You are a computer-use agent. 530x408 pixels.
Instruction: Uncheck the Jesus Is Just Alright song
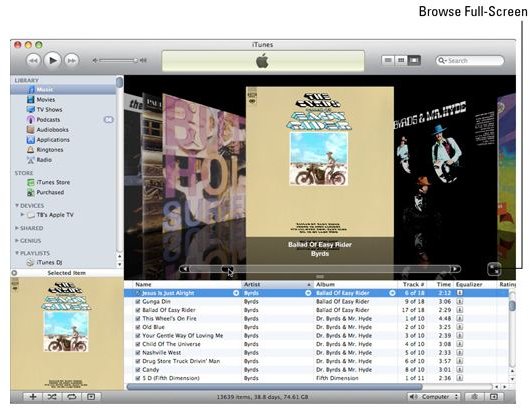[138, 293]
